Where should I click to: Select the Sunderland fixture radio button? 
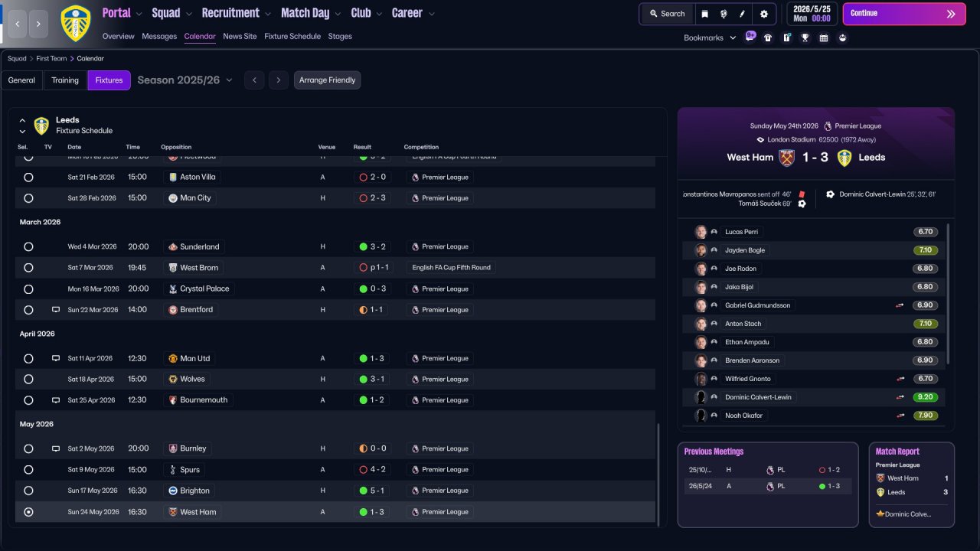(x=28, y=247)
